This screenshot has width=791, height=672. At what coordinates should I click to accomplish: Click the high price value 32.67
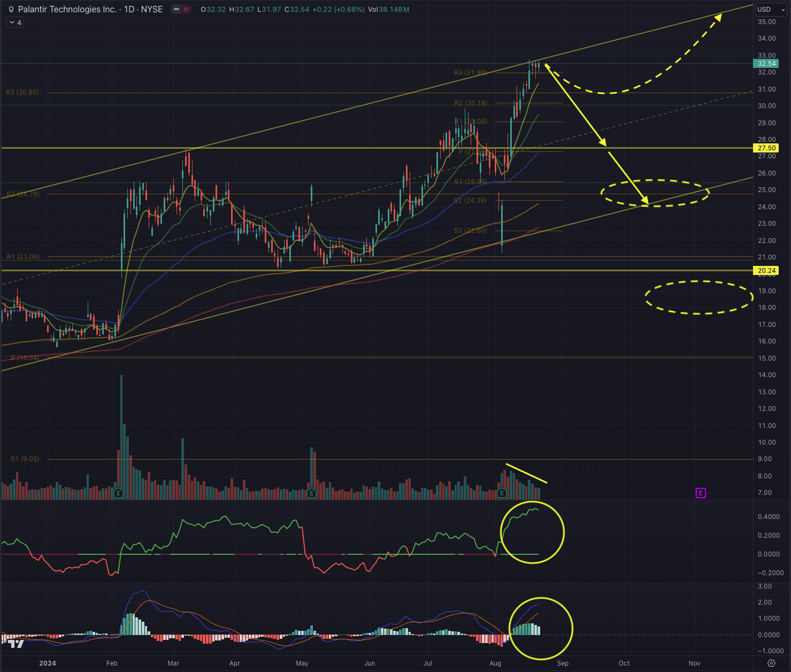(244, 10)
